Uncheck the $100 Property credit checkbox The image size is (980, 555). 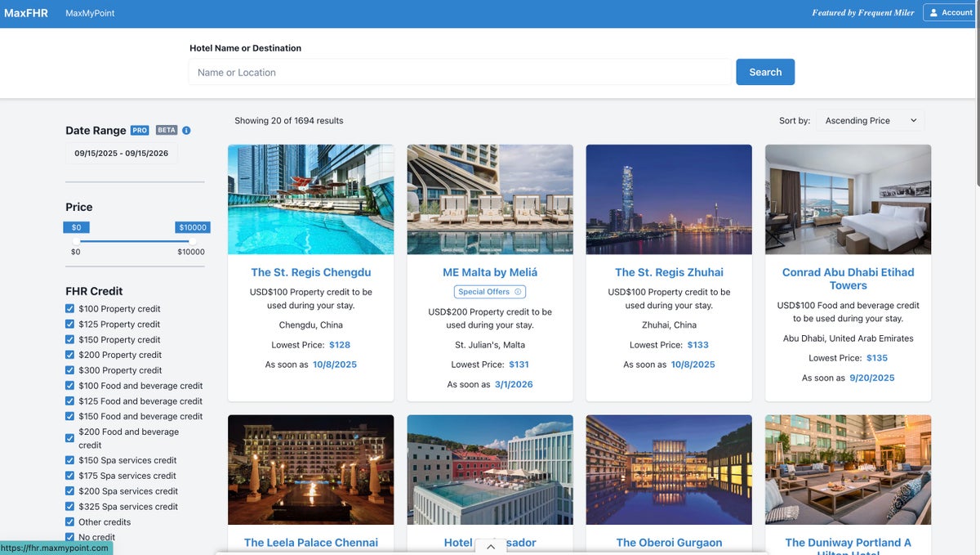tap(69, 309)
